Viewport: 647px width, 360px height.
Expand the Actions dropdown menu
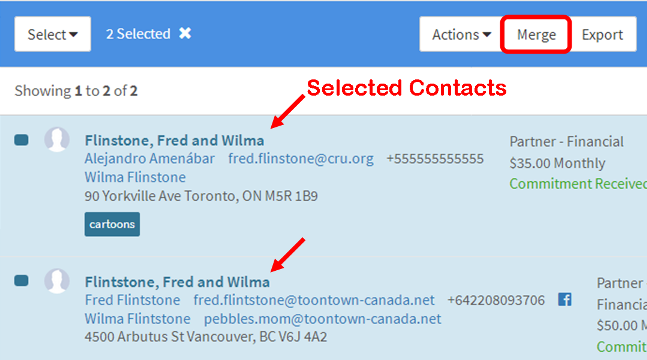(x=461, y=35)
